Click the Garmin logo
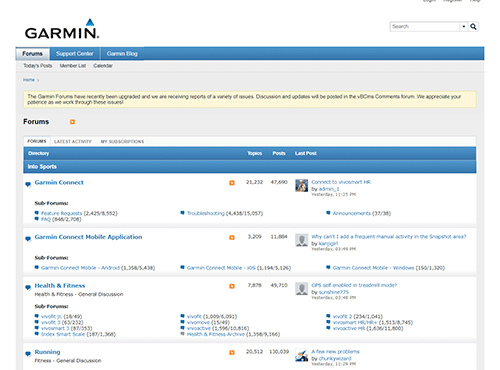This screenshot has height=370, width=500. [62, 29]
